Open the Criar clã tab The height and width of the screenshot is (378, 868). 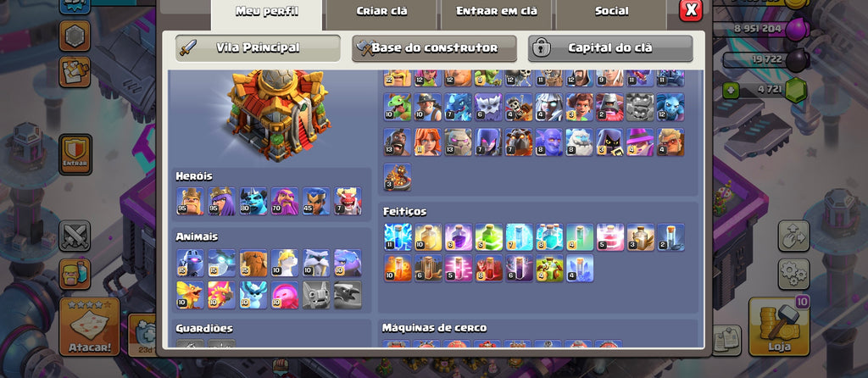(x=381, y=13)
